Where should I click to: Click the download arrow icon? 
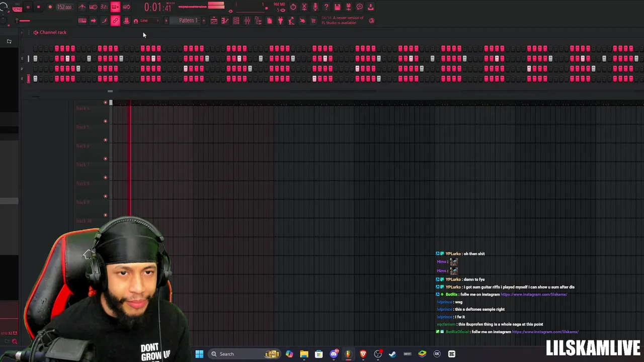coord(371,7)
